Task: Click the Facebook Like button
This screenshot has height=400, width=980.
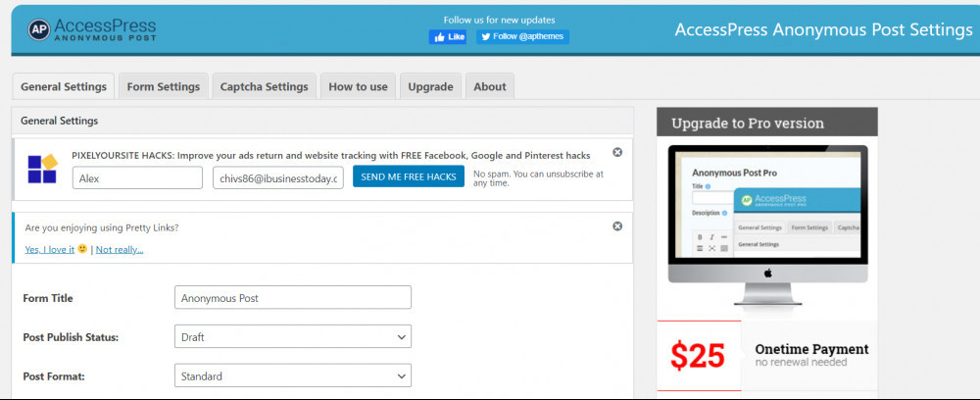Action: point(448,37)
